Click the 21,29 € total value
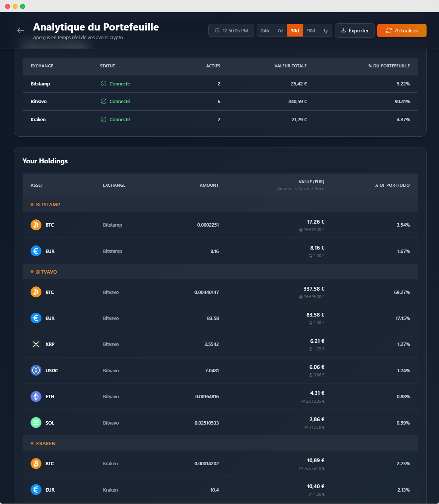The image size is (439, 504). (299, 119)
